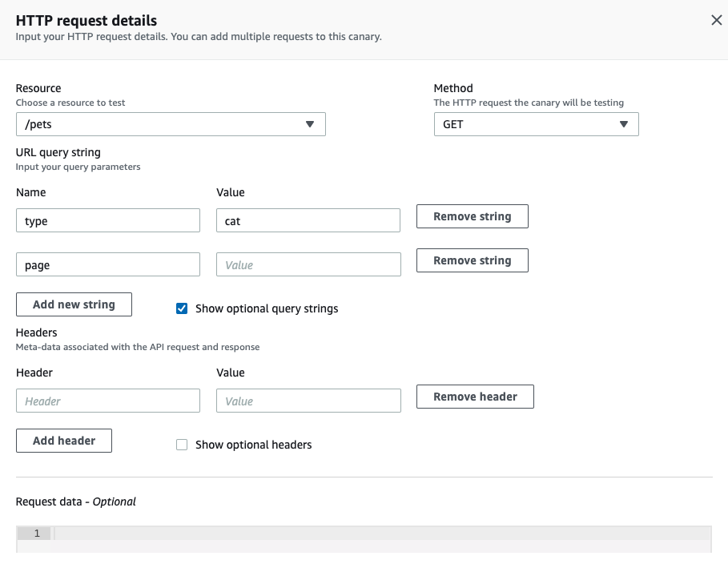
Task: Click the value field containing cat
Action: (308, 221)
